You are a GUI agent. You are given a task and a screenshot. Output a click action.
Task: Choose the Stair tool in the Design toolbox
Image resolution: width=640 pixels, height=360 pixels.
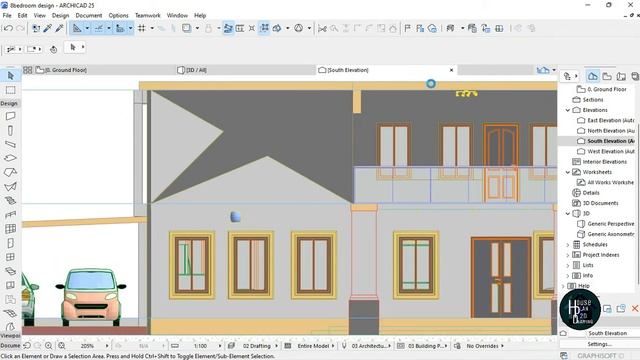[x=11, y=200]
